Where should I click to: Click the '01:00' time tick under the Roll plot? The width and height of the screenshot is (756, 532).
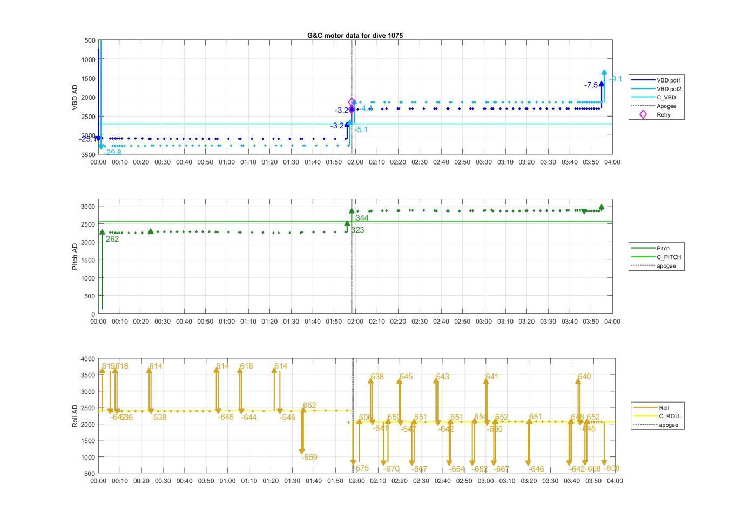click(x=227, y=481)
